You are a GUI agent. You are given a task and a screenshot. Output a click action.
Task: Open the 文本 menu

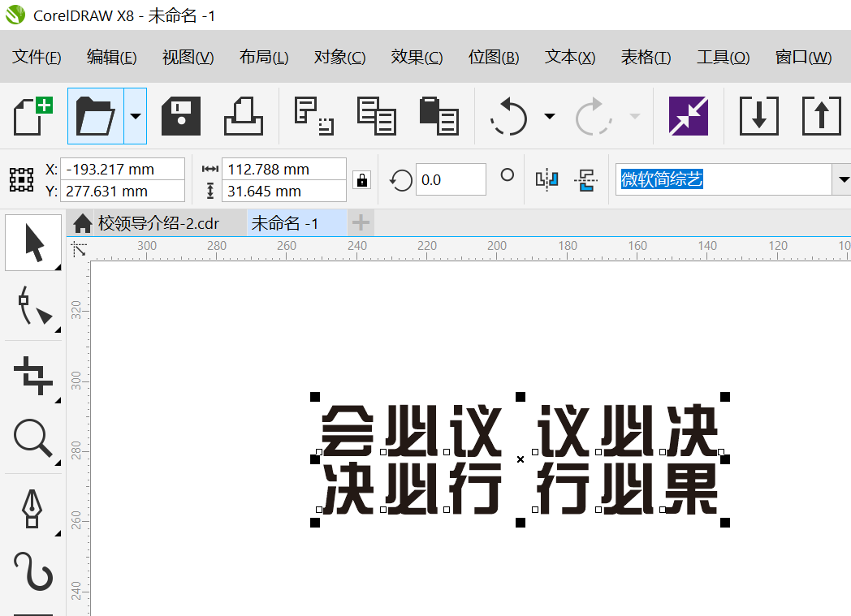click(568, 57)
